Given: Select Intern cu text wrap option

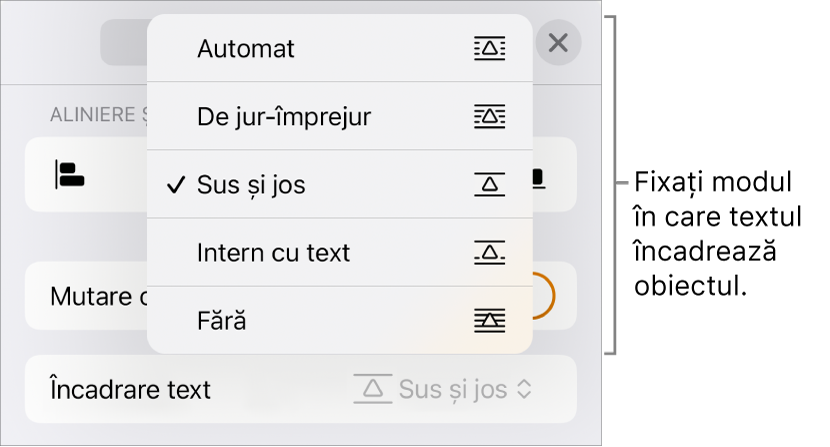Looking at the screenshot, I should (x=339, y=252).
